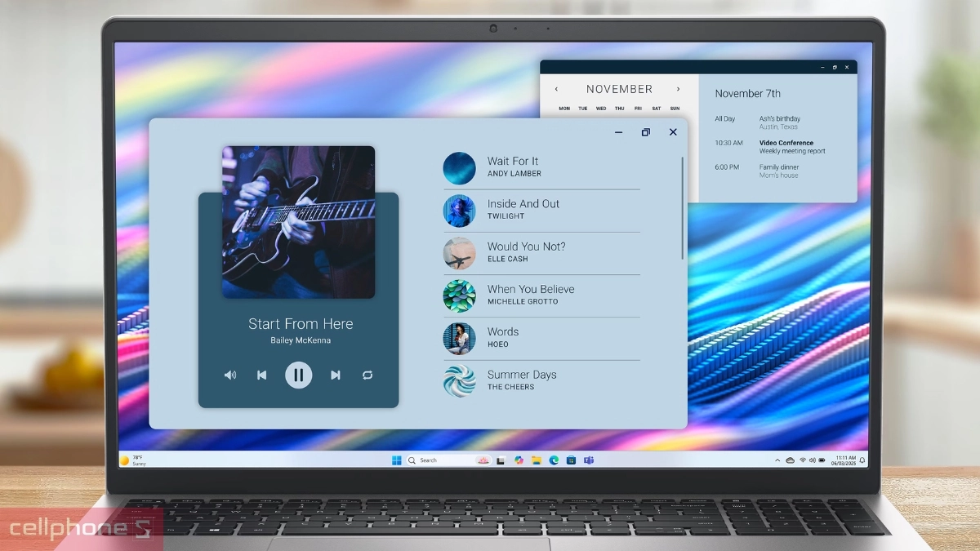
Task: Play the track "Words" by HOEO
Action: (x=503, y=337)
